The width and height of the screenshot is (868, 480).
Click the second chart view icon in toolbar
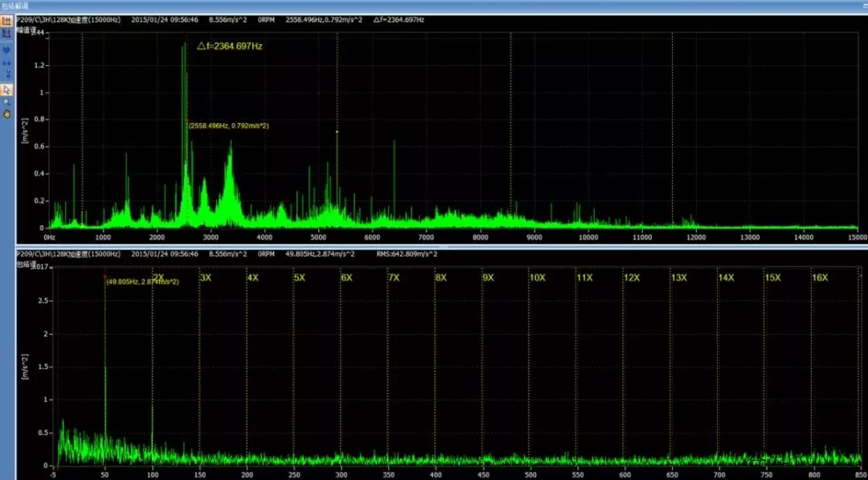tap(6, 33)
